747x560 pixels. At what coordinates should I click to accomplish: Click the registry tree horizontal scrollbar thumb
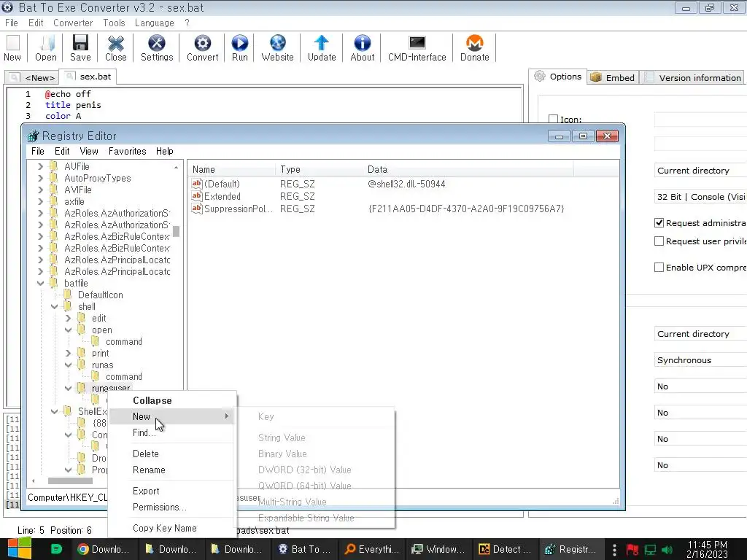(x=70, y=481)
